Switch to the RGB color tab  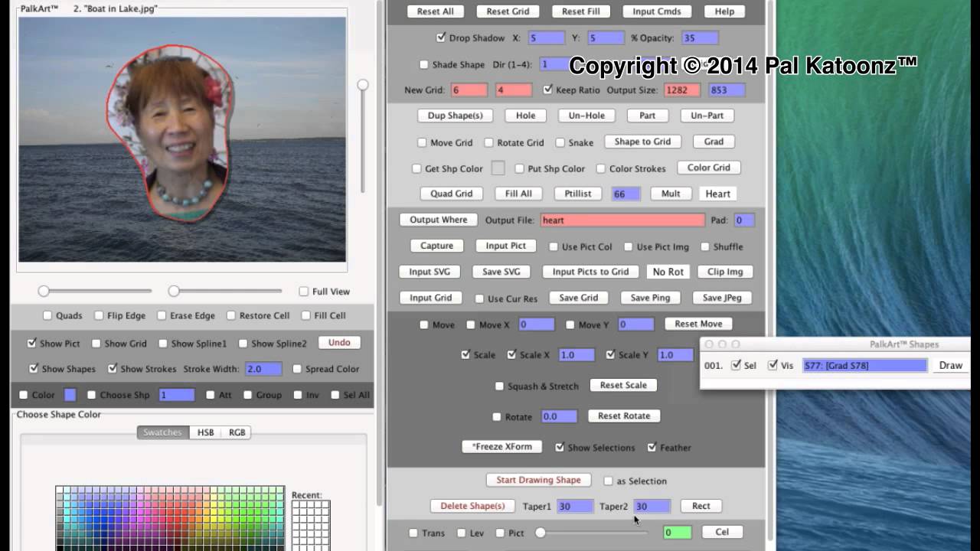pyautogui.click(x=237, y=432)
